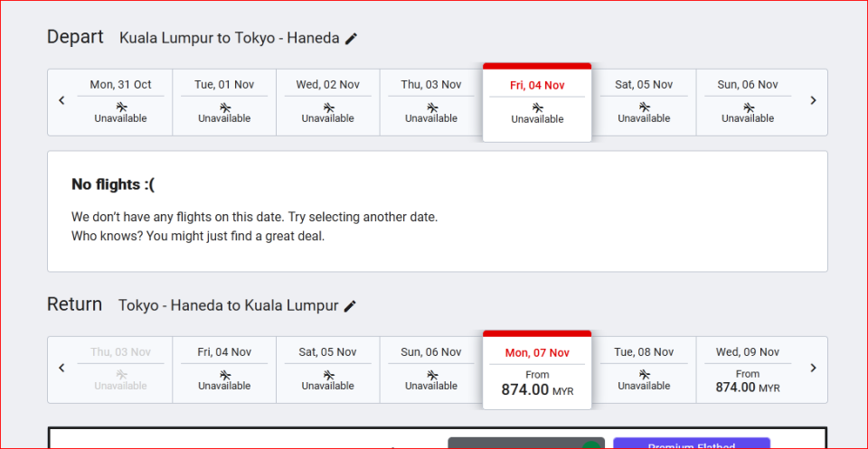The height and width of the screenshot is (449, 868).
Task: Click unavailable plane icon under return Sat, 05 Nov
Action: (x=327, y=374)
